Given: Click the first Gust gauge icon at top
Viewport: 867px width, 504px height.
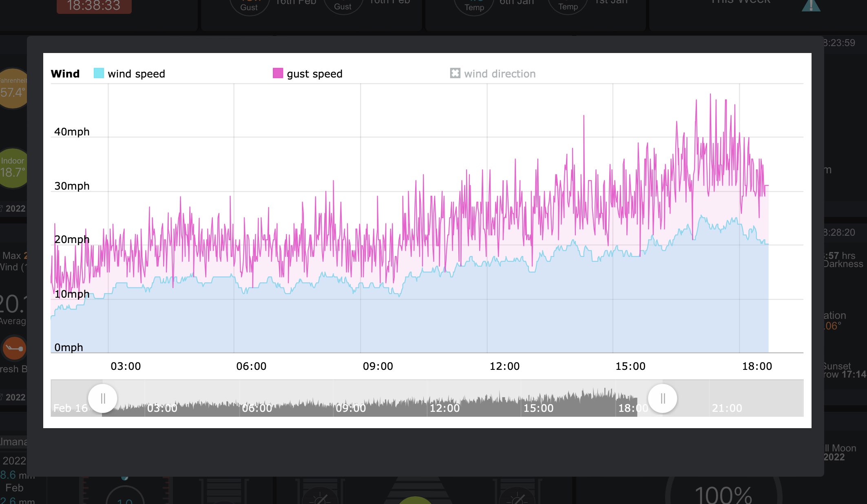Looking at the screenshot, I should [x=249, y=6].
